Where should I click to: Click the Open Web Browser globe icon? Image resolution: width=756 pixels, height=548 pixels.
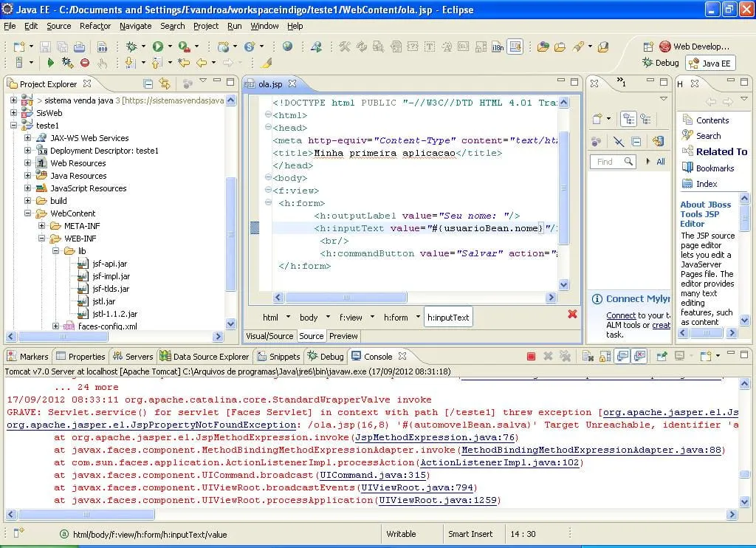point(287,47)
